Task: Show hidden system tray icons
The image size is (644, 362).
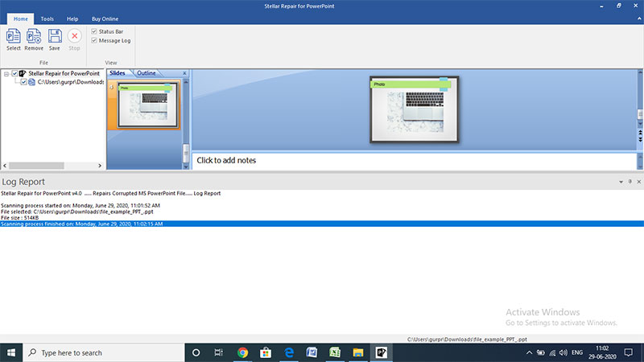Action: 529,352
